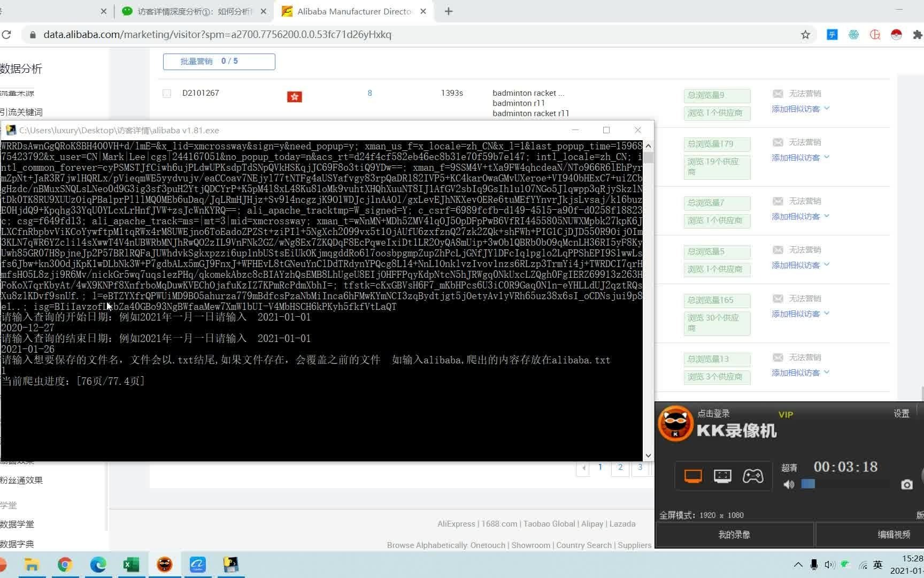Select region recording mode in KK录像机
The image size is (924, 578).
(722, 476)
